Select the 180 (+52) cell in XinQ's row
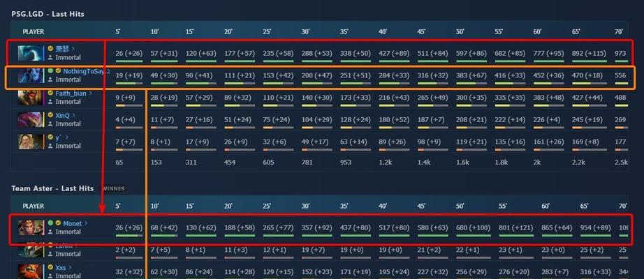This screenshot has width=644, height=279. [394, 120]
